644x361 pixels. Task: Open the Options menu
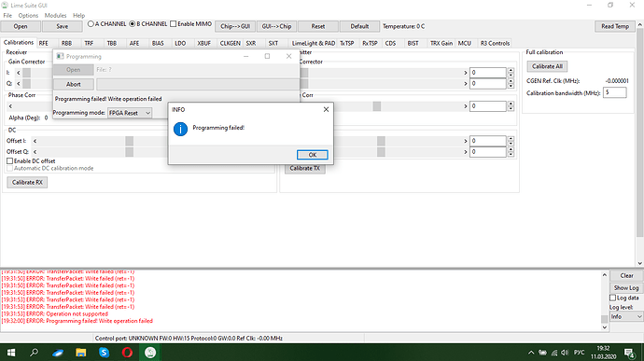coord(28,15)
